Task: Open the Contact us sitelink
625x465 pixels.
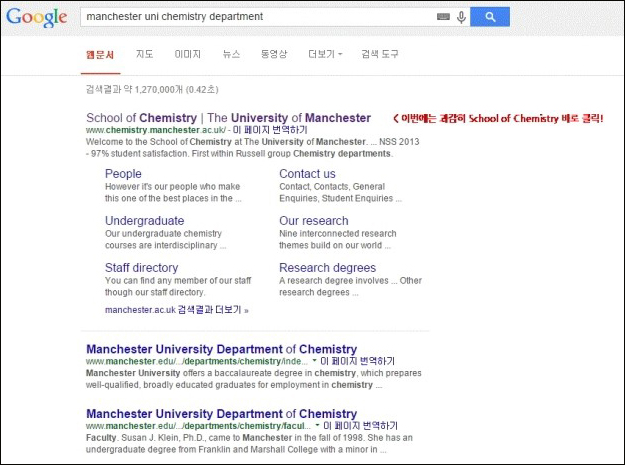Action: pyautogui.click(x=307, y=174)
